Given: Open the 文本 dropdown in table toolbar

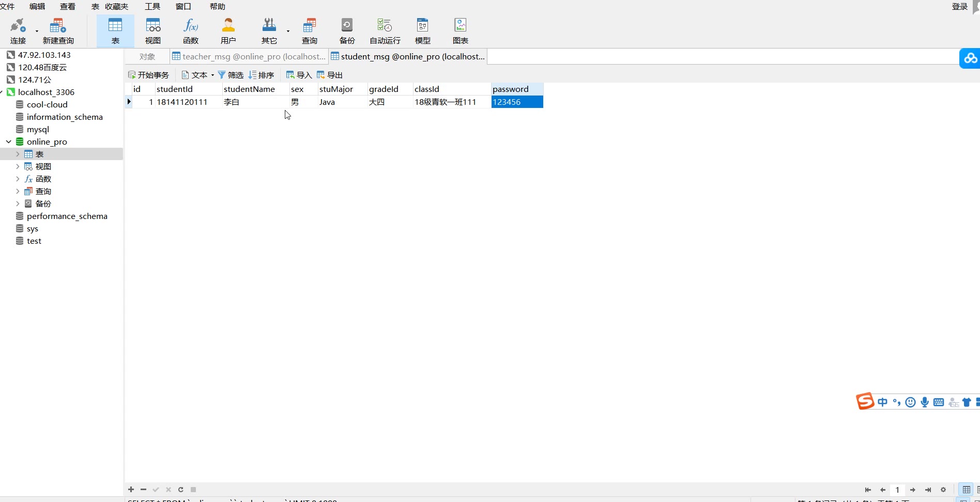Looking at the screenshot, I should pyautogui.click(x=198, y=75).
